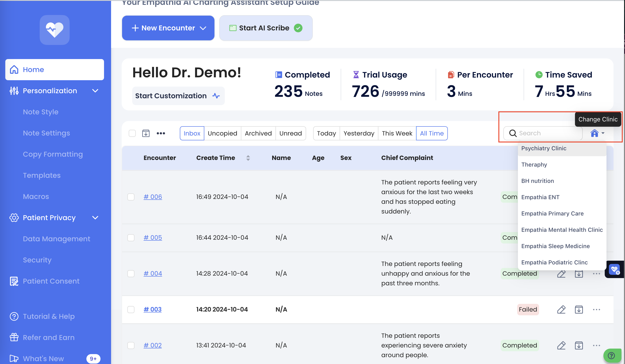The width and height of the screenshot is (625, 364).
Task: Open the three-dots bulk actions menu
Action: pyautogui.click(x=161, y=133)
